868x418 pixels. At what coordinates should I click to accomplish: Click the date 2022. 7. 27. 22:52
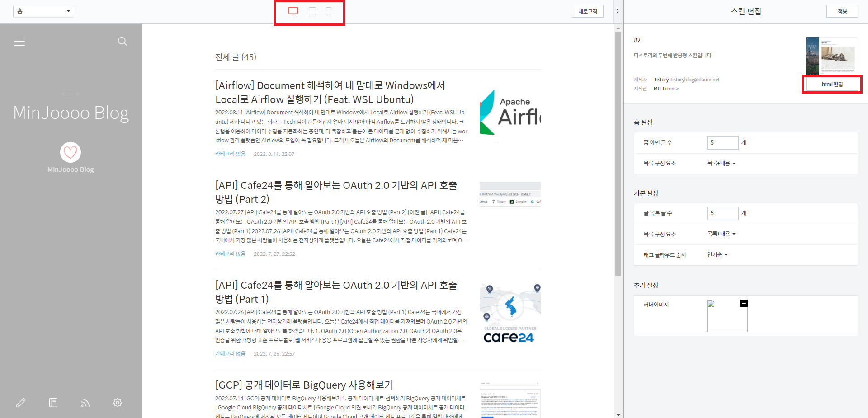pos(274,254)
